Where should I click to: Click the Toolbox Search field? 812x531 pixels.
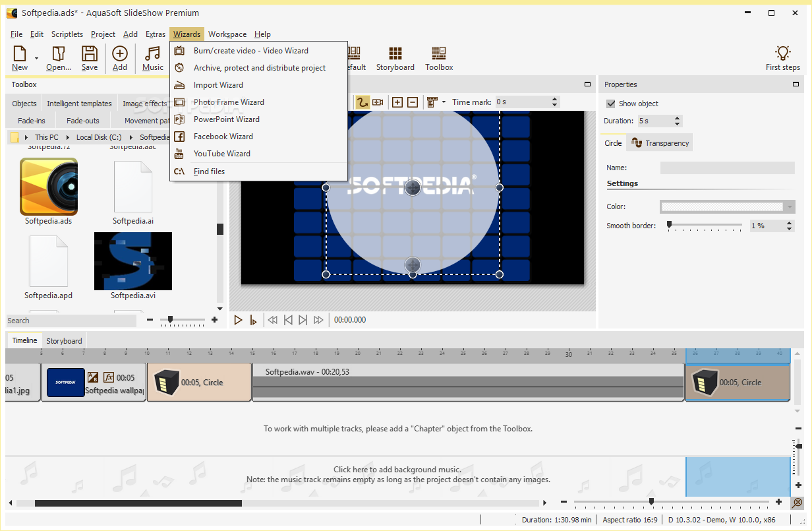(71, 321)
